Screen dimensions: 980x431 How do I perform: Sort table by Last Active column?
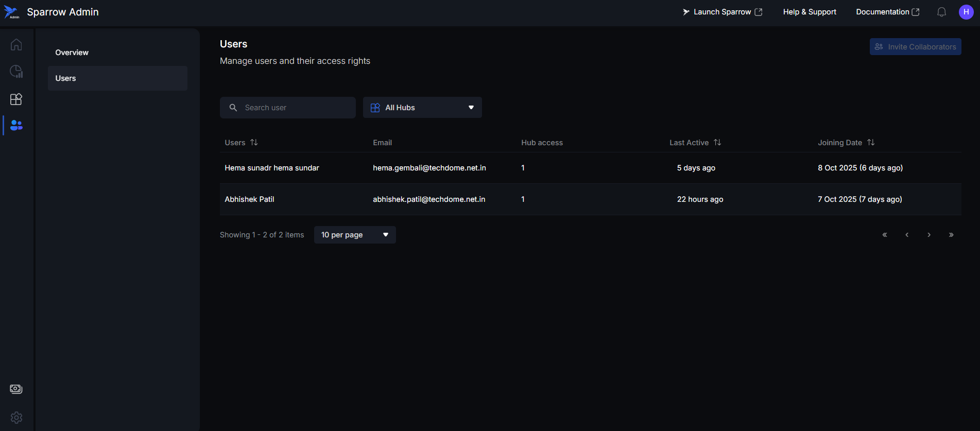[717, 143]
